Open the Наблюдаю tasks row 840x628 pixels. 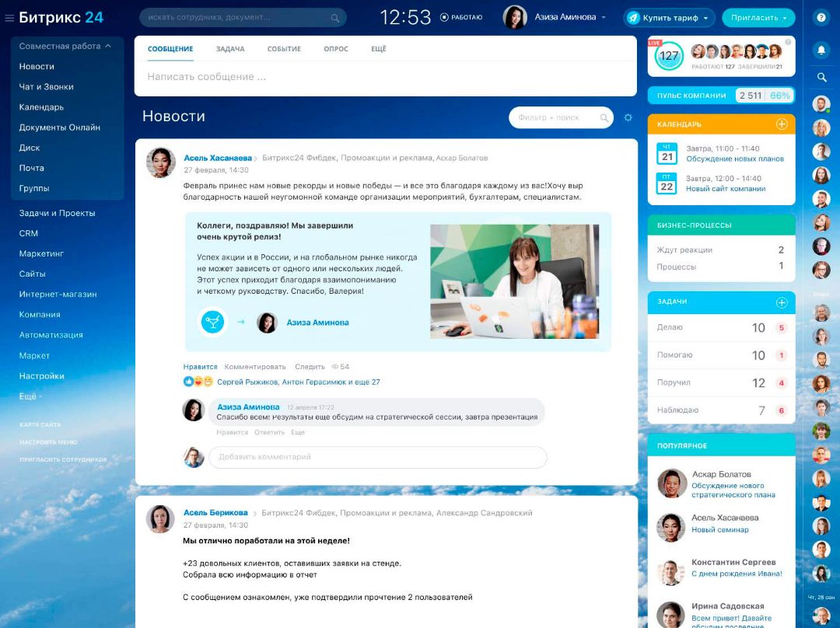tap(721, 410)
